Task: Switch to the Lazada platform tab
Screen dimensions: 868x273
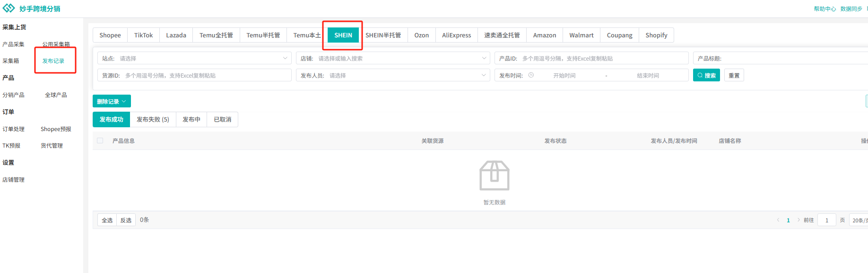Action: [x=176, y=35]
